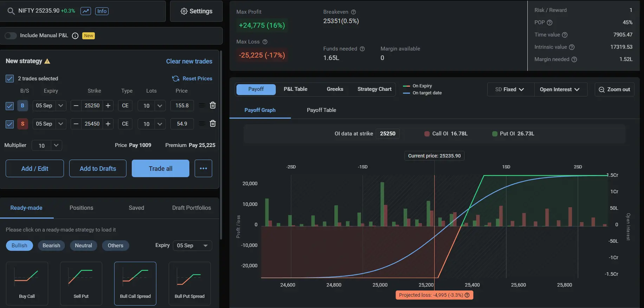Click the Call OI red color swatch
The image size is (644, 308).
click(x=427, y=134)
